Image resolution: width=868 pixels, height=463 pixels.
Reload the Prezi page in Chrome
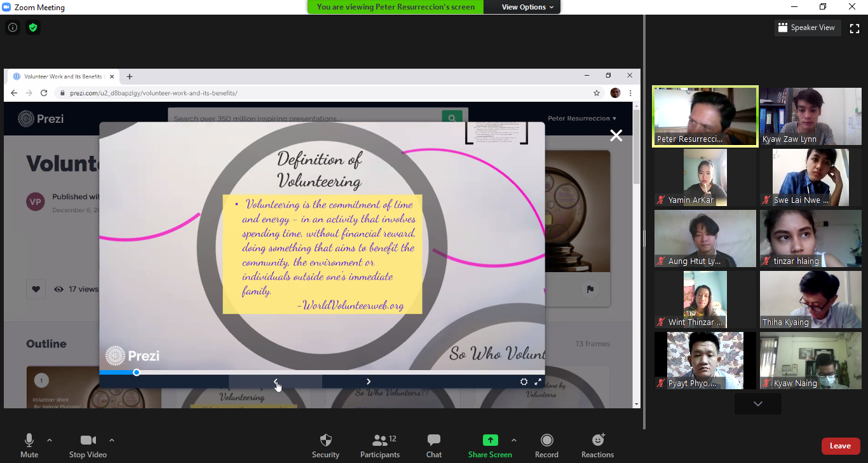tap(44, 93)
